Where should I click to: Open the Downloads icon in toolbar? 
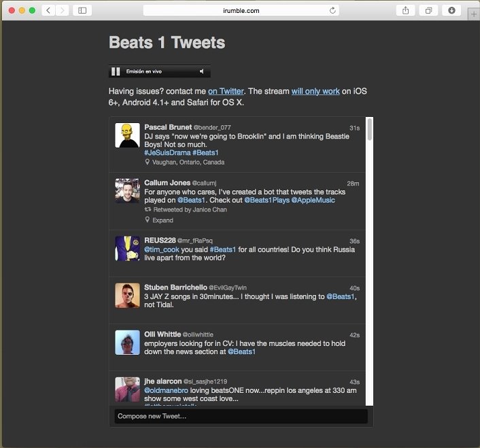[451, 10]
